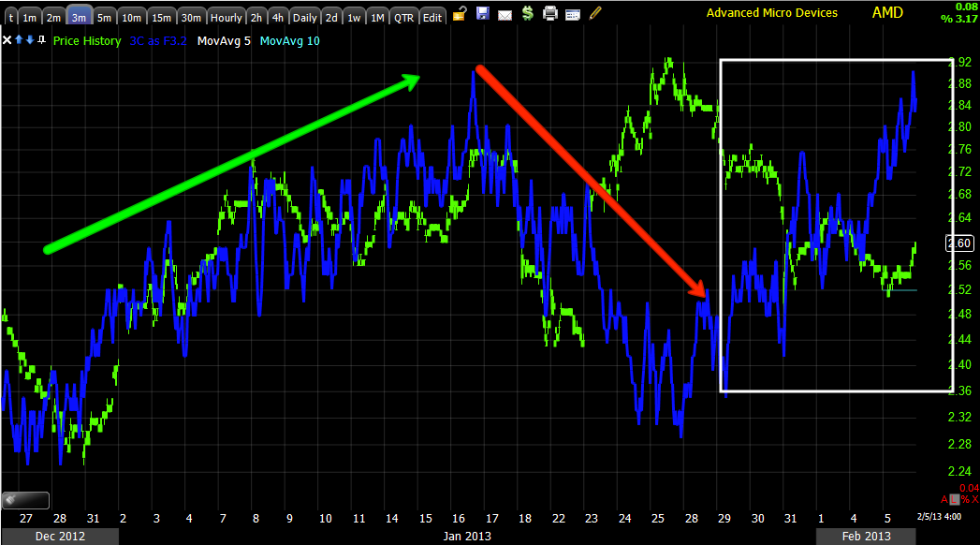
Task: Switch to the 2h timeframe tab
Action: click(x=256, y=17)
